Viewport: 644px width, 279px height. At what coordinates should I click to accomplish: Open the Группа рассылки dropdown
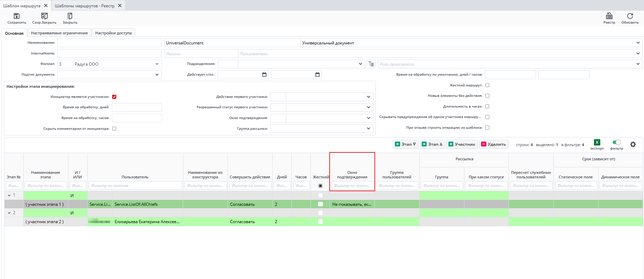click(x=369, y=129)
